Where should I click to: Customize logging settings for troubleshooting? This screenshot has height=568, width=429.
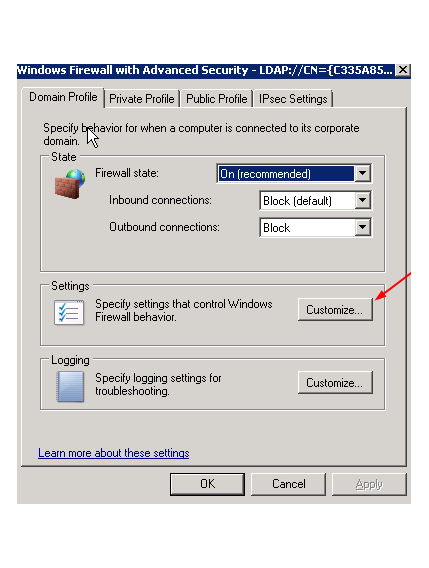pyautogui.click(x=335, y=383)
